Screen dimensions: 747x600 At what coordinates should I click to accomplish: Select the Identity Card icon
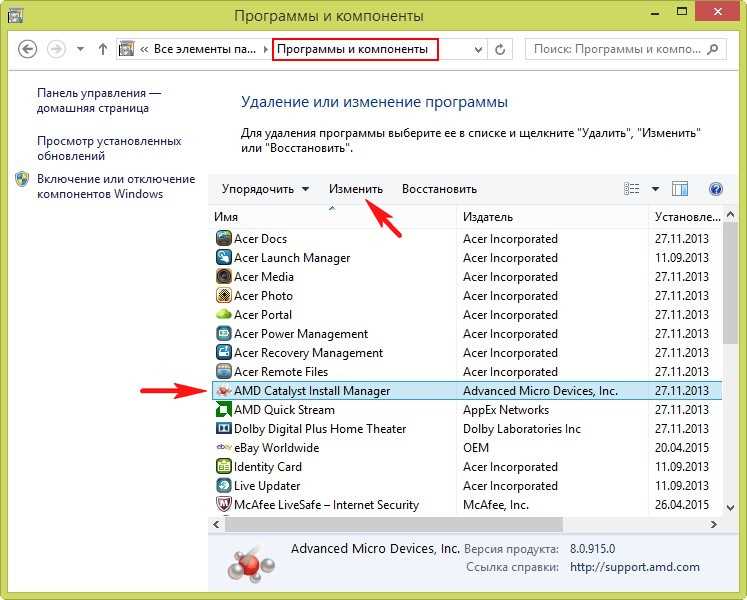coord(223,466)
